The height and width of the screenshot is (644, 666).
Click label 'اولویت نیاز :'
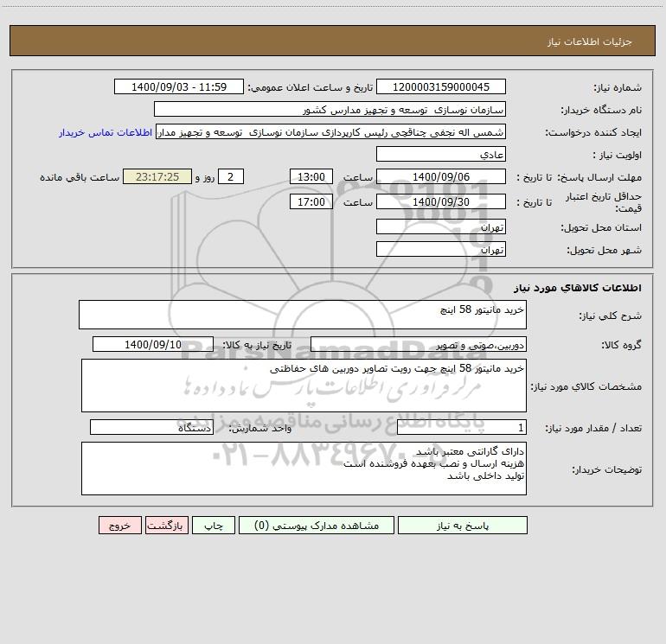(x=618, y=156)
